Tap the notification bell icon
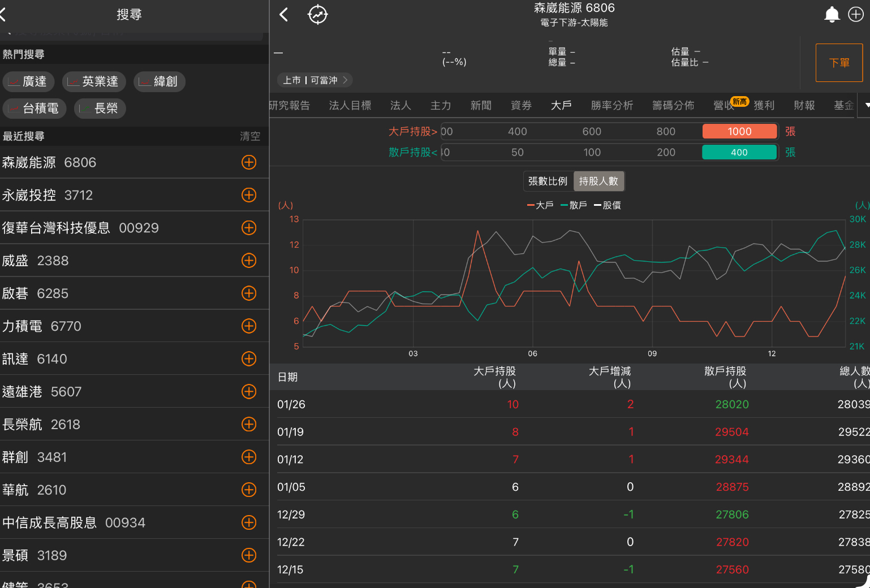The image size is (870, 588). tap(832, 15)
